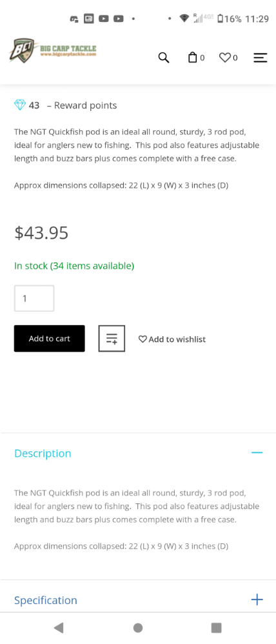Tap the Android home circle button
The image size is (276, 644).
pos(138,628)
